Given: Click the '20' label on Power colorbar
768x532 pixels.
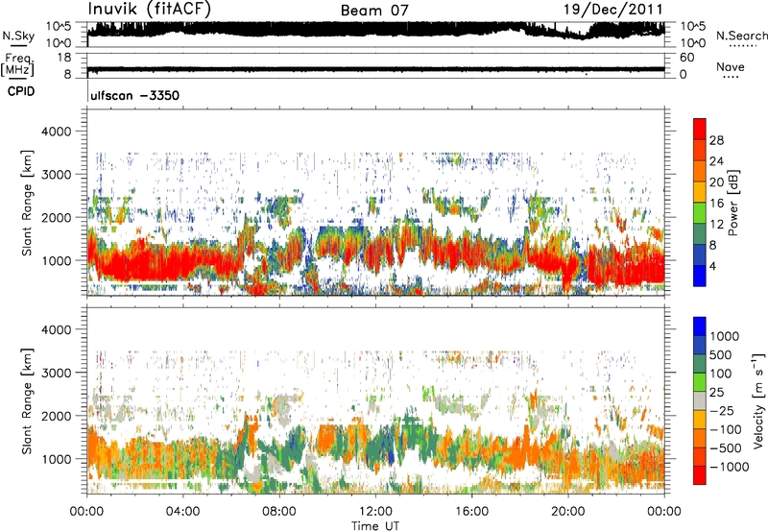Looking at the screenshot, I should click(x=716, y=182).
